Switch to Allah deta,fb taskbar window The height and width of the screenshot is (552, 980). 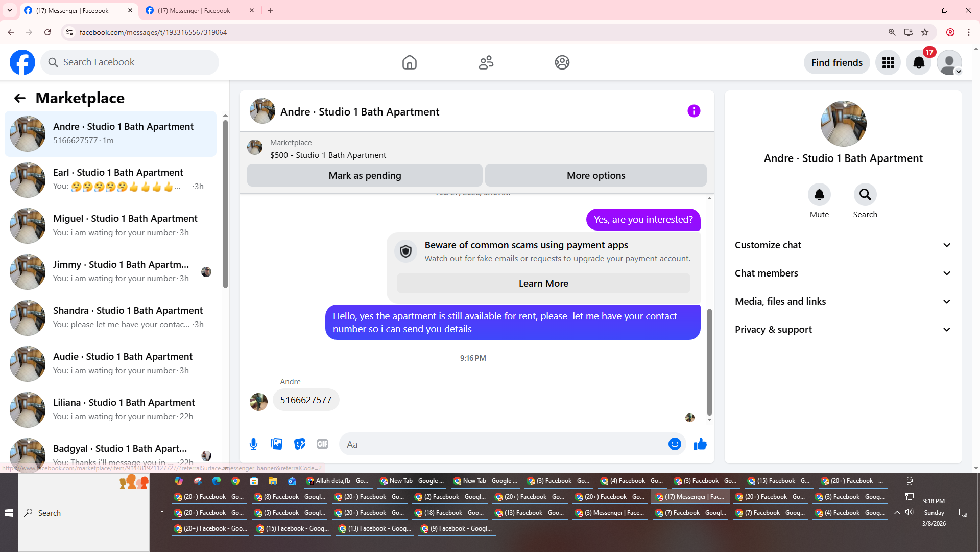tap(339, 481)
